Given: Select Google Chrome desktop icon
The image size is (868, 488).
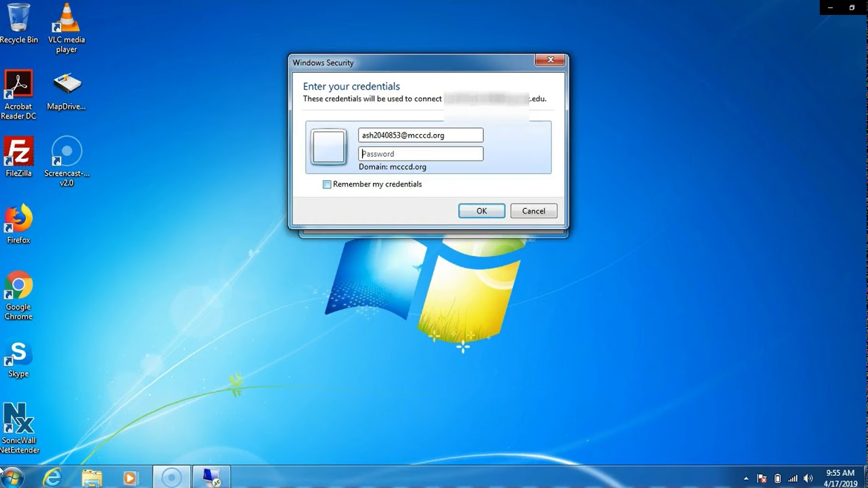Looking at the screenshot, I should click(18, 296).
